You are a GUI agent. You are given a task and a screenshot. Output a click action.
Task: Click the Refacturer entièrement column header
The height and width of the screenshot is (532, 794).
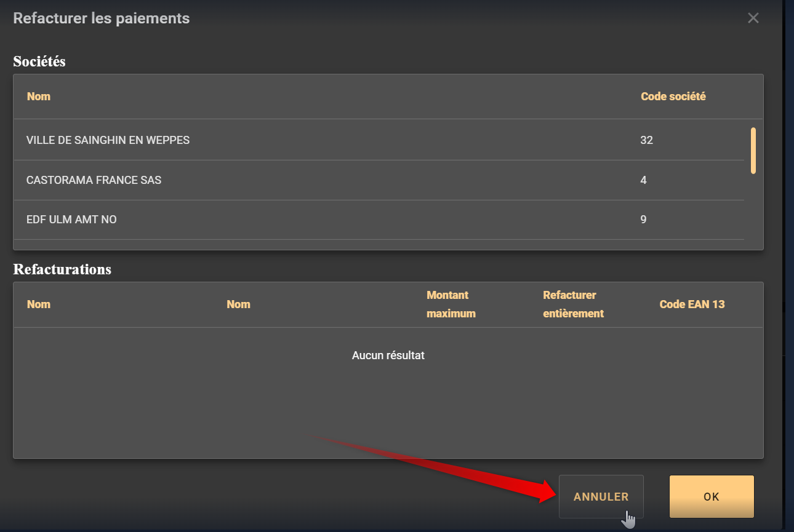click(573, 304)
